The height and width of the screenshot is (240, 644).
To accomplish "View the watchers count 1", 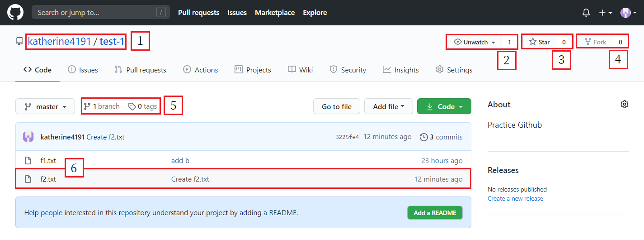I will click(509, 42).
